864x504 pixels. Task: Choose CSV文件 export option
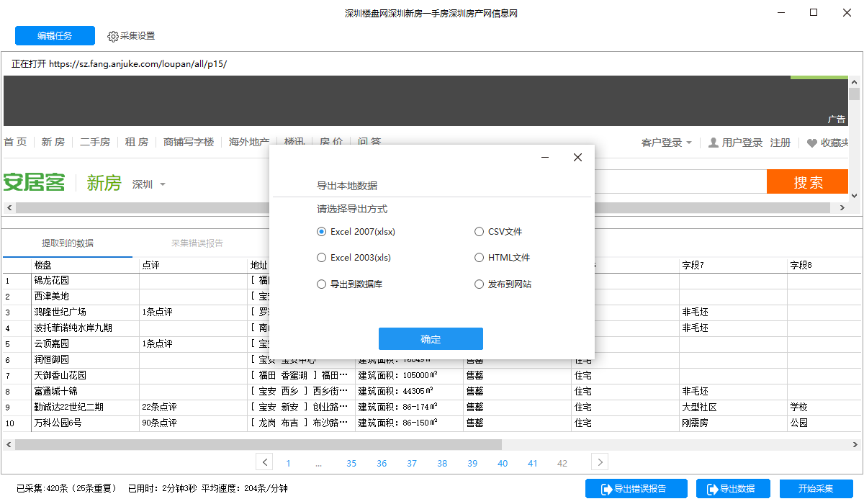coord(498,232)
